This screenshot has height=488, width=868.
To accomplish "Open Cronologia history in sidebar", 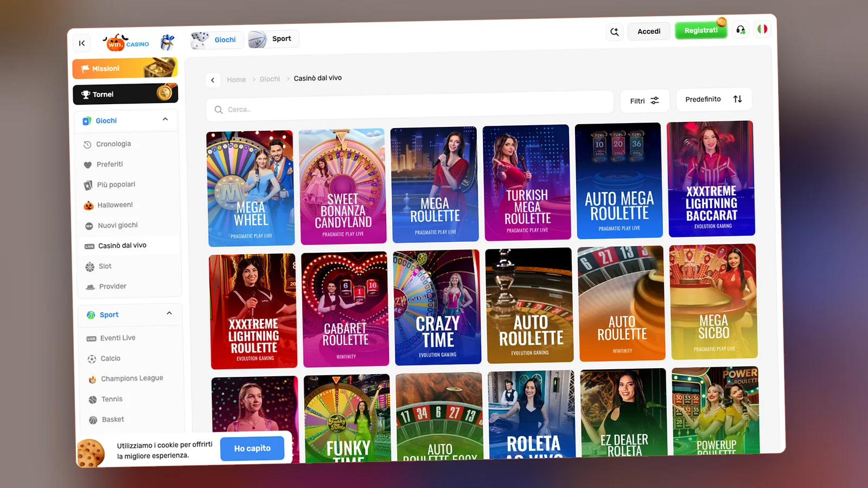I will tap(107, 144).
